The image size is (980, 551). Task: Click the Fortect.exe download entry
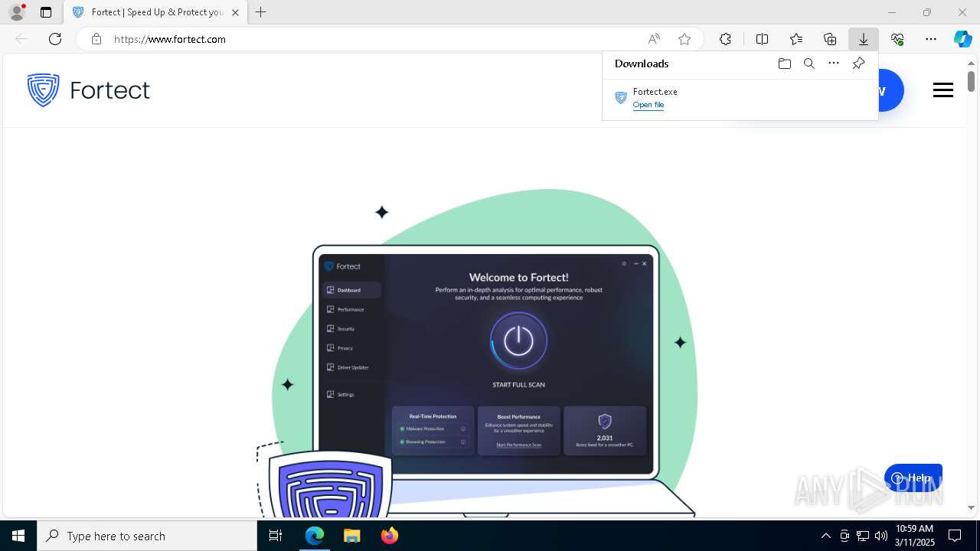tap(740, 98)
